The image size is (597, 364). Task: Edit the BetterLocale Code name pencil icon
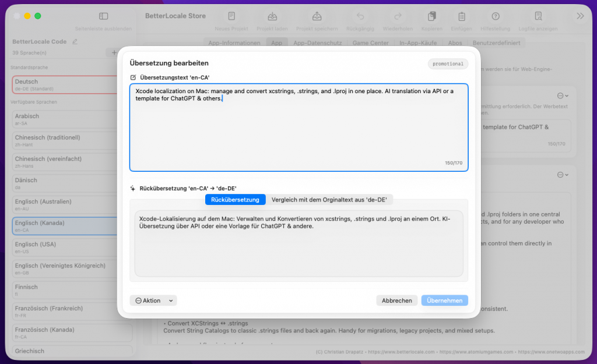pyautogui.click(x=74, y=42)
